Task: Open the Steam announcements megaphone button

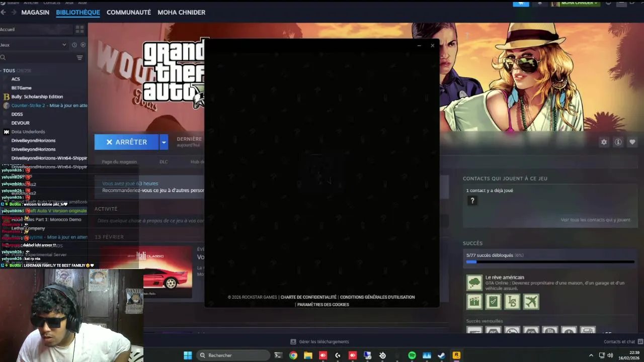Action: 521,3
